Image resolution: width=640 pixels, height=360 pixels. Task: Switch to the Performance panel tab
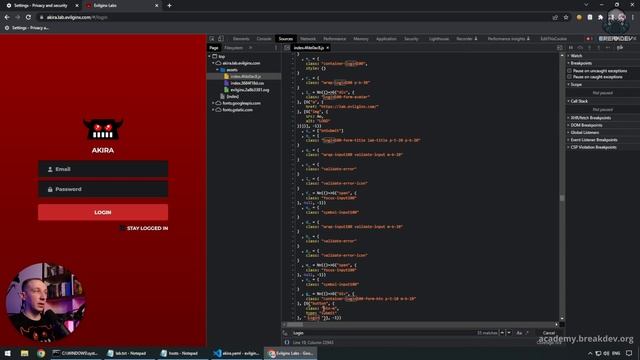pos(334,39)
